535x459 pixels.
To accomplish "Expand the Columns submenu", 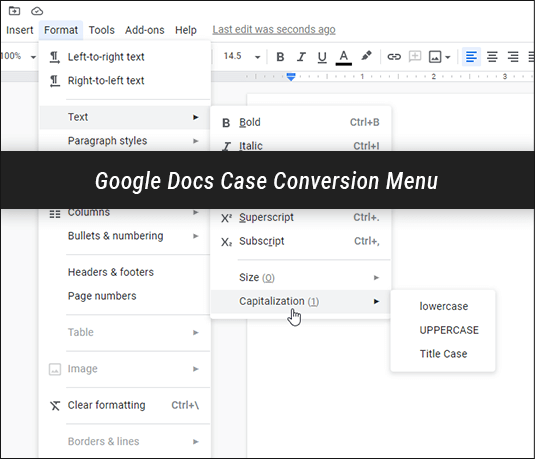I will pos(125,213).
